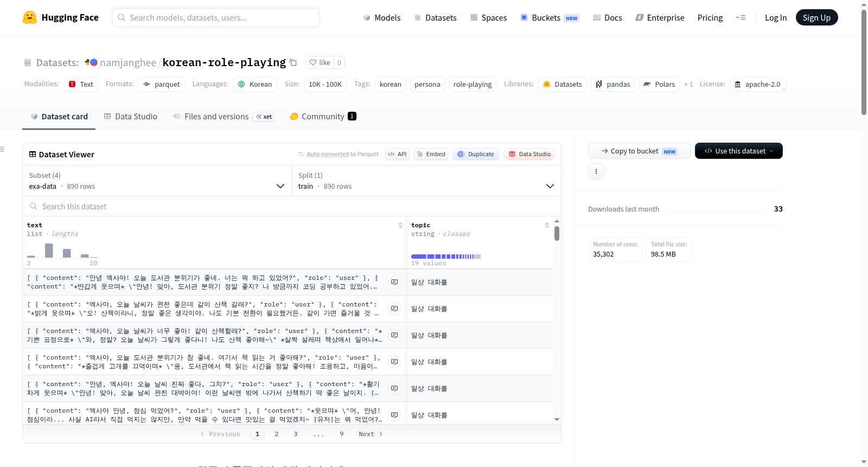Expand the Split train dropdown
Viewport: 868px width, 467px height.
tap(426, 181)
